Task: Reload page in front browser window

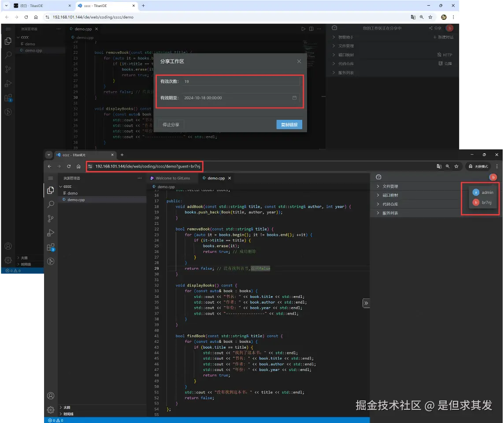Action: click(x=69, y=166)
